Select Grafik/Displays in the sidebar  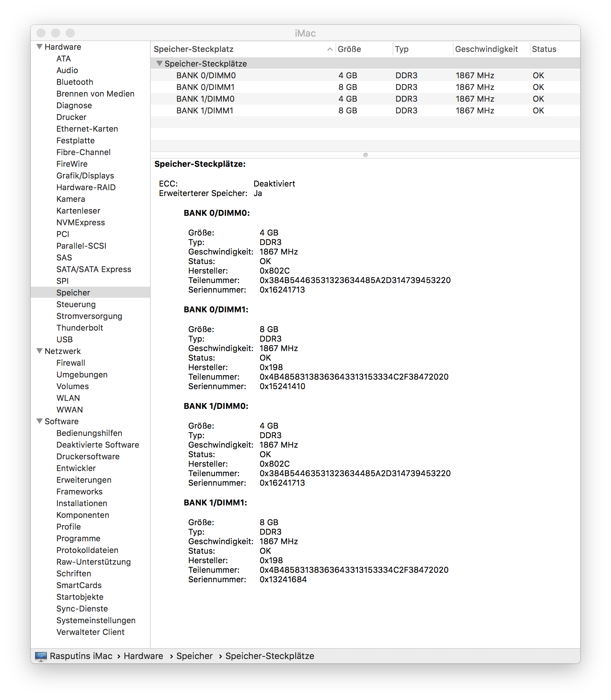(x=85, y=176)
